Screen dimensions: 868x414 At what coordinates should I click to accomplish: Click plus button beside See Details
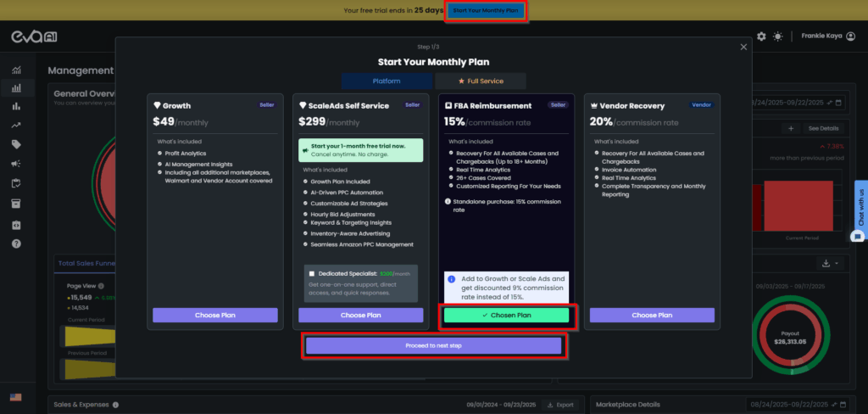pos(791,128)
